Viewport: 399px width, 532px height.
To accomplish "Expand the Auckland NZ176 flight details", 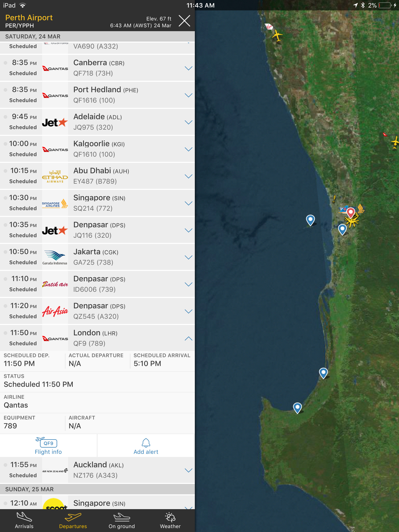I will (x=188, y=470).
